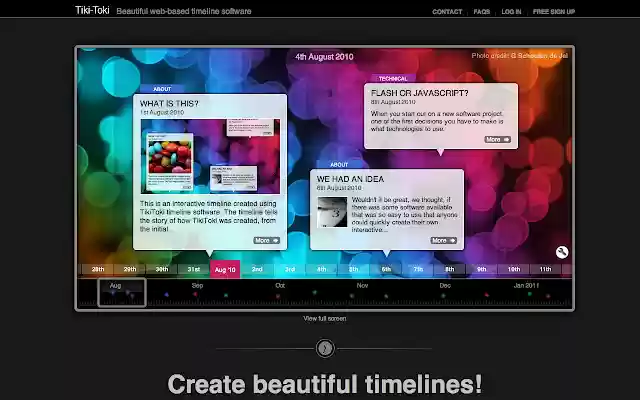Image resolution: width=640 pixels, height=400 pixels.
Task: Jump to Oct on the overview bar
Action: point(280,286)
